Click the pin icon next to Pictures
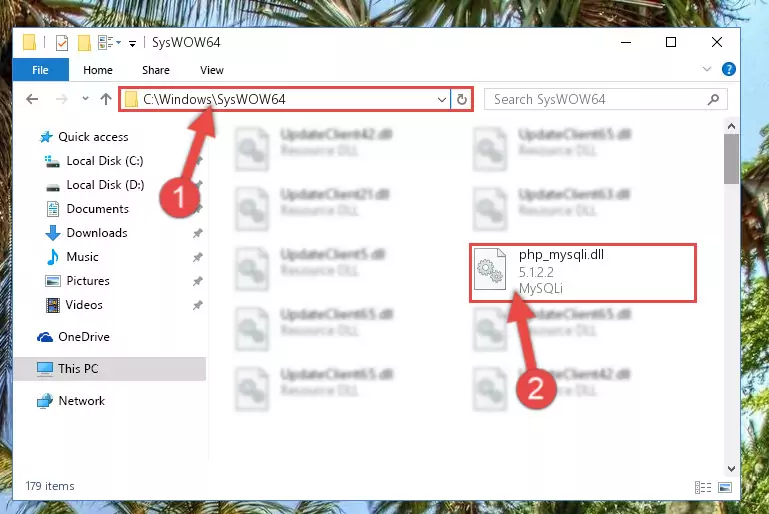The height and width of the screenshot is (514, 769). click(198, 282)
